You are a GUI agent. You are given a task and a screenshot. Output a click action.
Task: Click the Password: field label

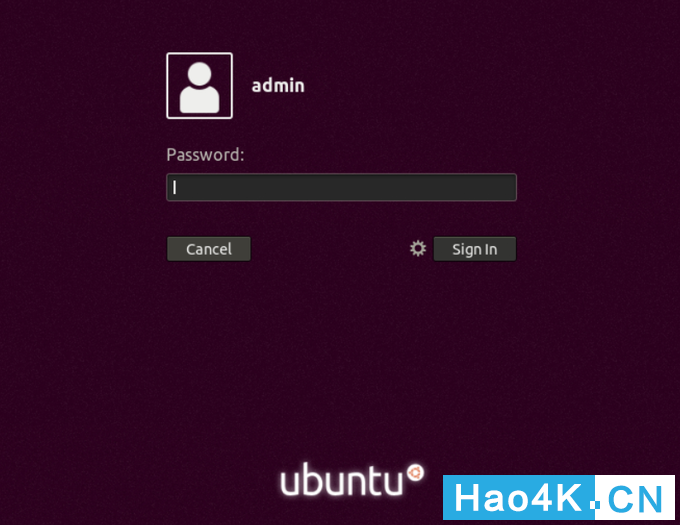[206, 155]
